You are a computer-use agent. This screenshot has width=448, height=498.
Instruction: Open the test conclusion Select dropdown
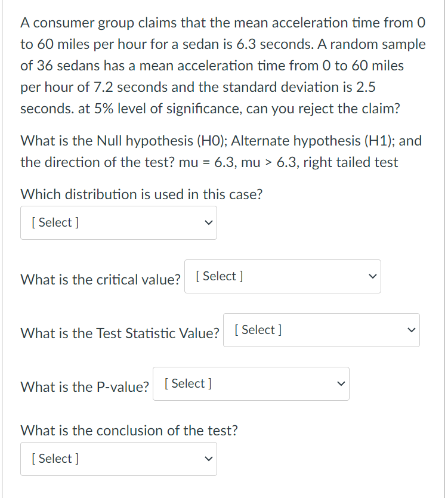[118, 459]
